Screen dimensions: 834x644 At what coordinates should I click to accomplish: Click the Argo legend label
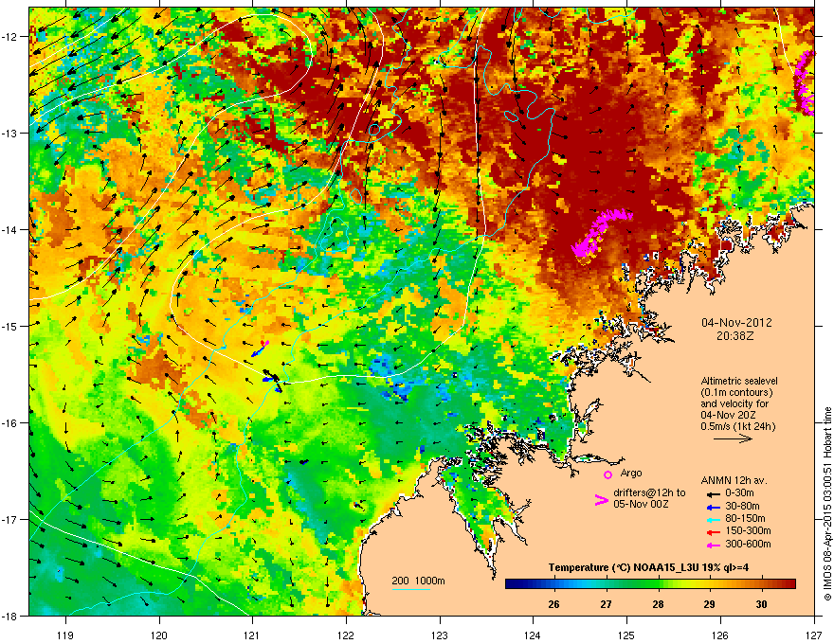pyautogui.click(x=631, y=473)
